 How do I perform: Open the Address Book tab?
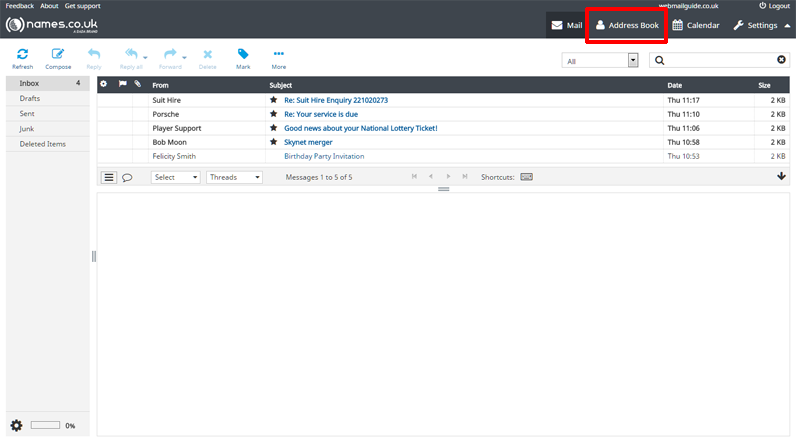pyautogui.click(x=627, y=25)
